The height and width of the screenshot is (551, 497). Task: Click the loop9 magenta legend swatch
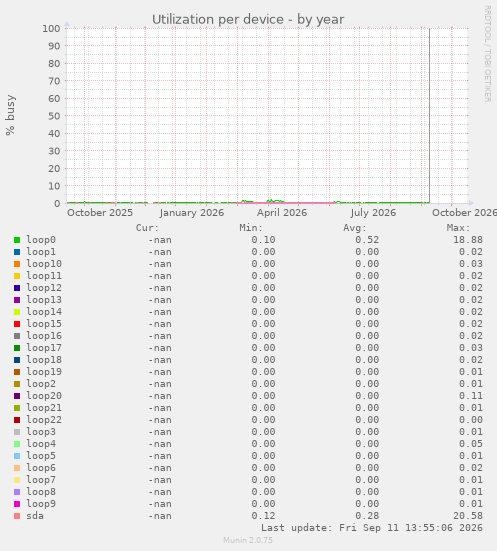[x=17, y=504]
